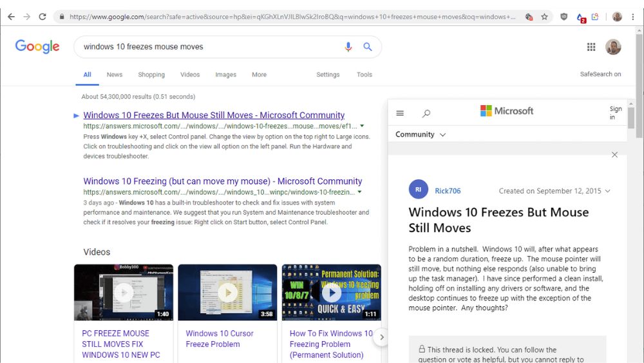Open Windows 10 Freezes But Mouse Still Moves result
This screenshot has width=644, height=363.
[214, 115]
